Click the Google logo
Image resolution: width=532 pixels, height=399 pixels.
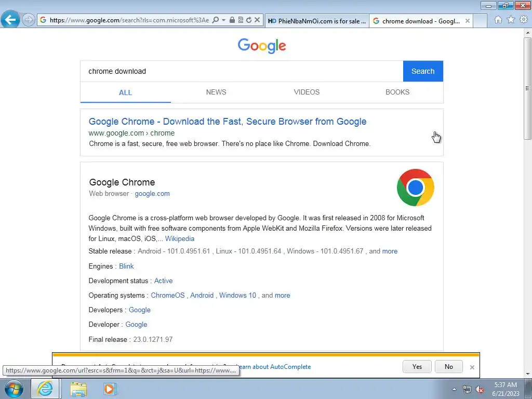pyautogui.click(x=262, y=46)
